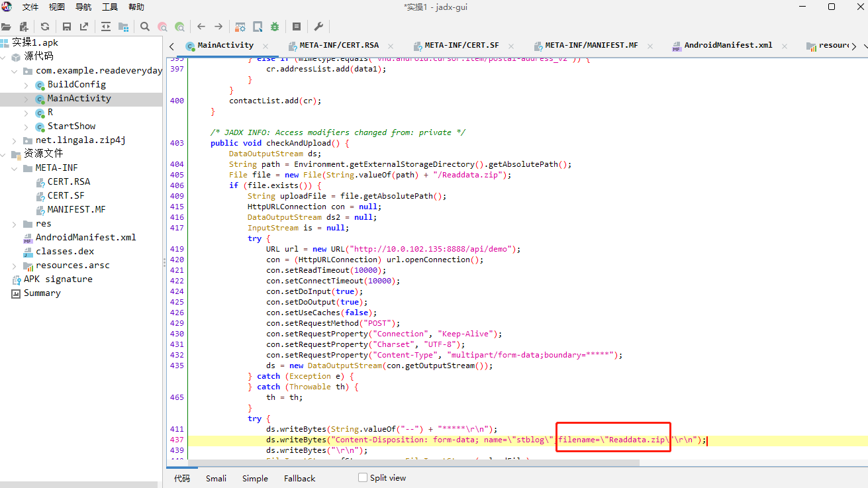868x488 pixels.
Task: Click the jadx-gui application logo icon
Action: click(7, 7)
